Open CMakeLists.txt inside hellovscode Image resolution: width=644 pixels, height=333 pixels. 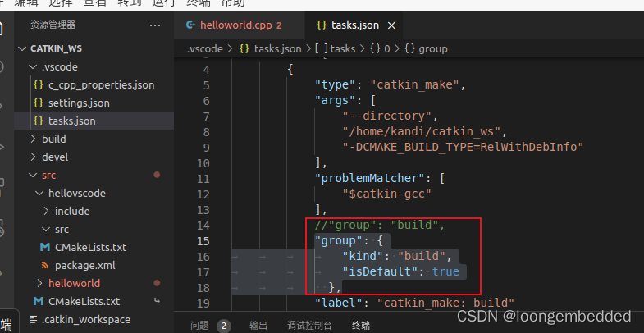click(x=94, y=247)
